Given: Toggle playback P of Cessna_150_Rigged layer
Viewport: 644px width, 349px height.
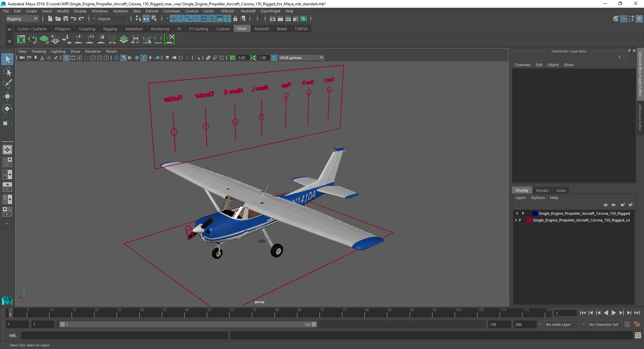Looking at the screenshot, I should point(523,213).
